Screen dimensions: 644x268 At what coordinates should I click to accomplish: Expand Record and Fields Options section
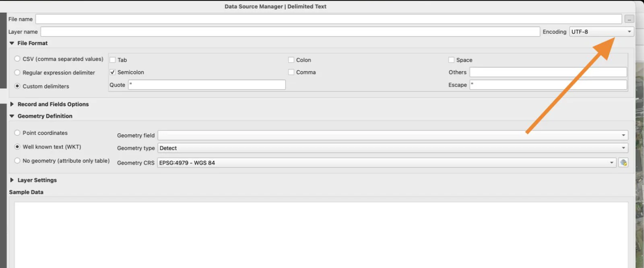coord(12,104)
